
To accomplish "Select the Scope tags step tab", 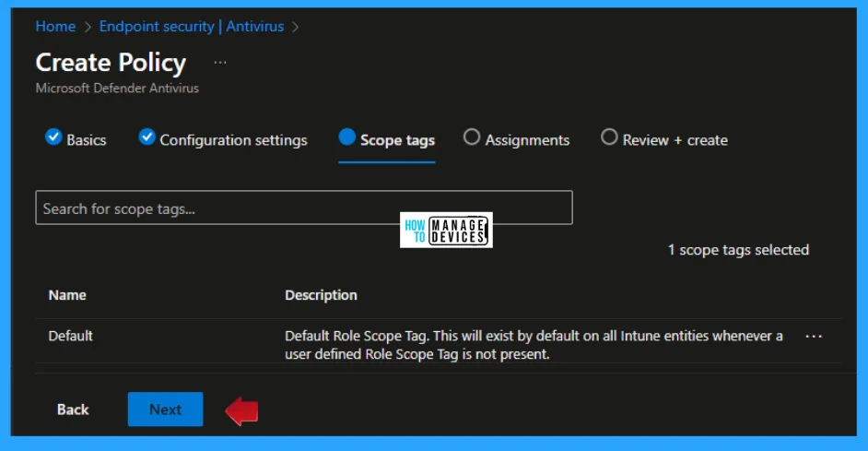I will coord(386,139).
